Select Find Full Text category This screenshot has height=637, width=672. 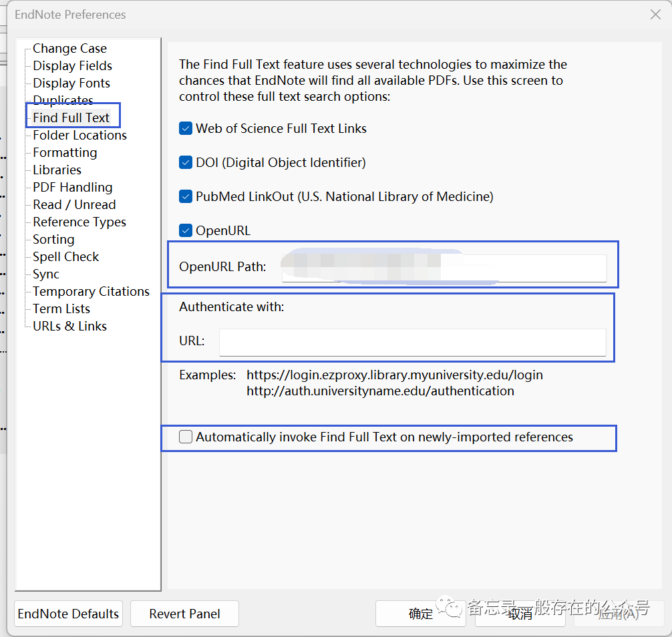point(71,118)
